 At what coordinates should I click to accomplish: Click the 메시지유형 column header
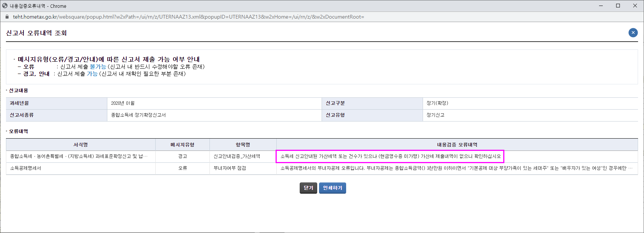pos(182,145)
